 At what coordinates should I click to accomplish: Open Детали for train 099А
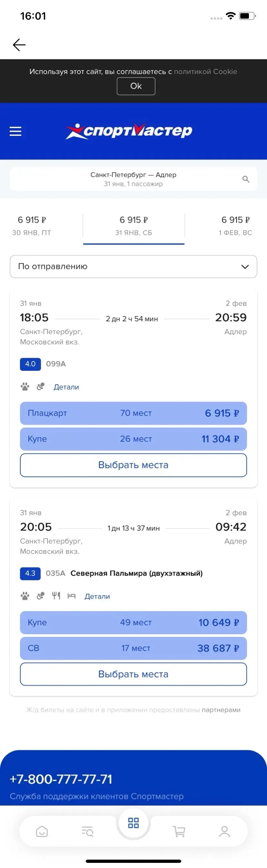[66, 387]
